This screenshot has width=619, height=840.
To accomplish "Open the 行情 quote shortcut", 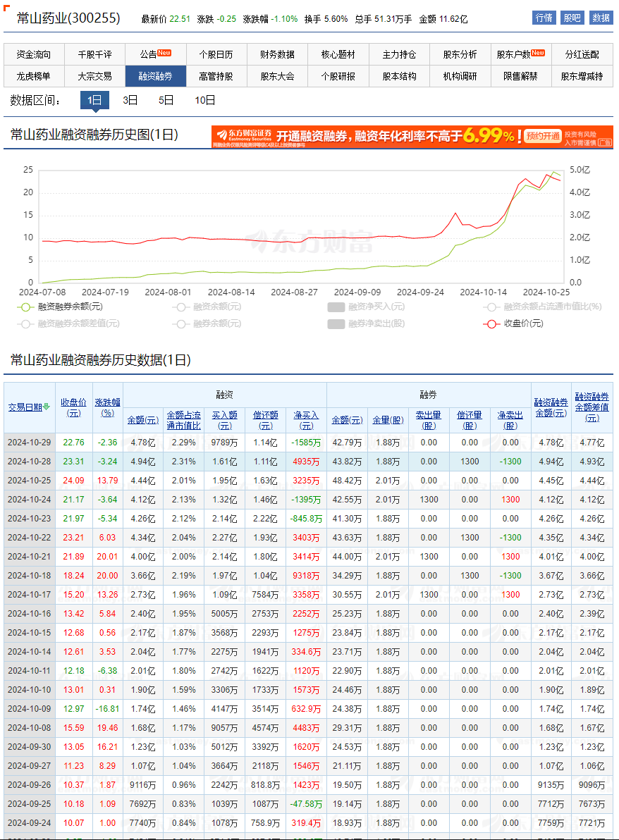I will point(543,18).
